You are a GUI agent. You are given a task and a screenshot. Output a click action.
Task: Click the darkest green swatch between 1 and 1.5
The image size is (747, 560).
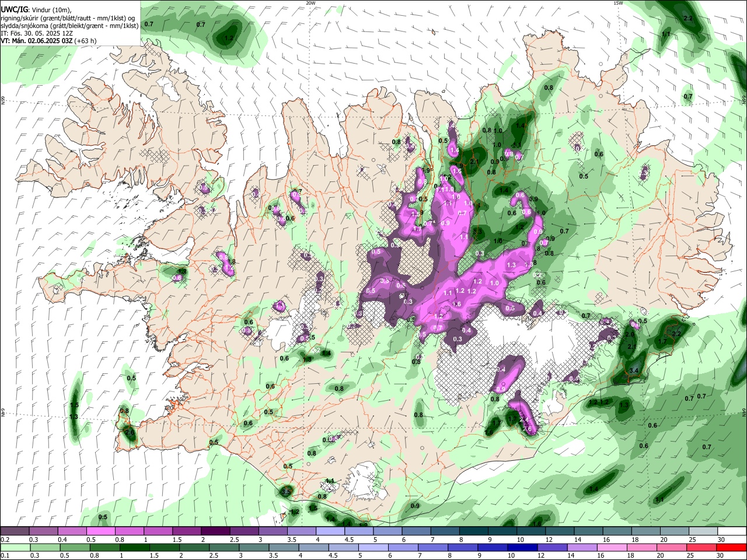135,547
